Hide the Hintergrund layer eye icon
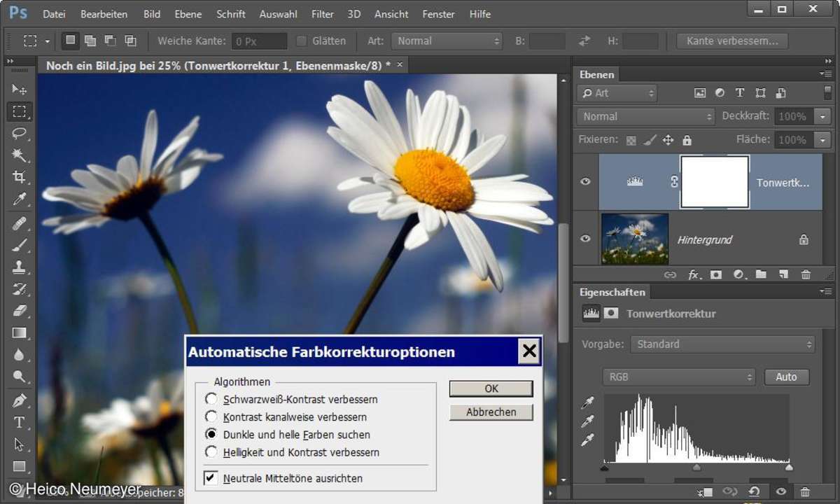 (x=586, y=239)
